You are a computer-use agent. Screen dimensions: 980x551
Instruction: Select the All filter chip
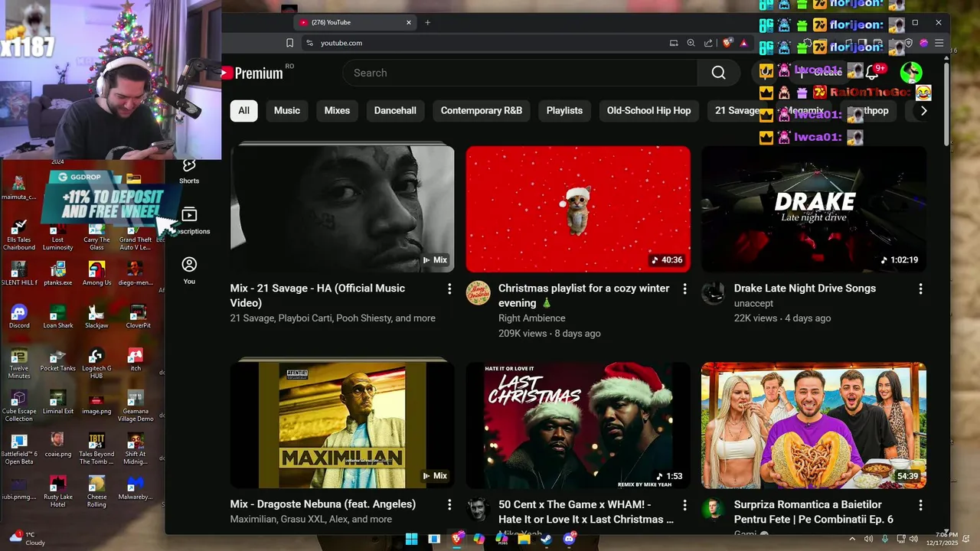tap(243, 110)
